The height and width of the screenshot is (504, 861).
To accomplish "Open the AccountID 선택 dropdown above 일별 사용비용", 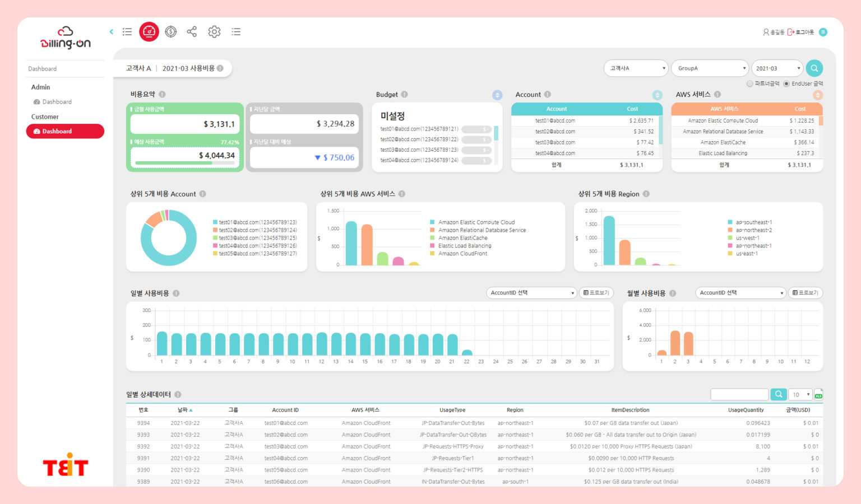I will pyautogui.click(x=531, y=292).
